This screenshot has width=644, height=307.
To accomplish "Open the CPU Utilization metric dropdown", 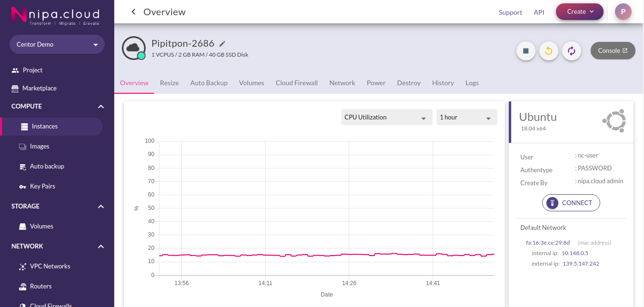I will coord(386,117).
